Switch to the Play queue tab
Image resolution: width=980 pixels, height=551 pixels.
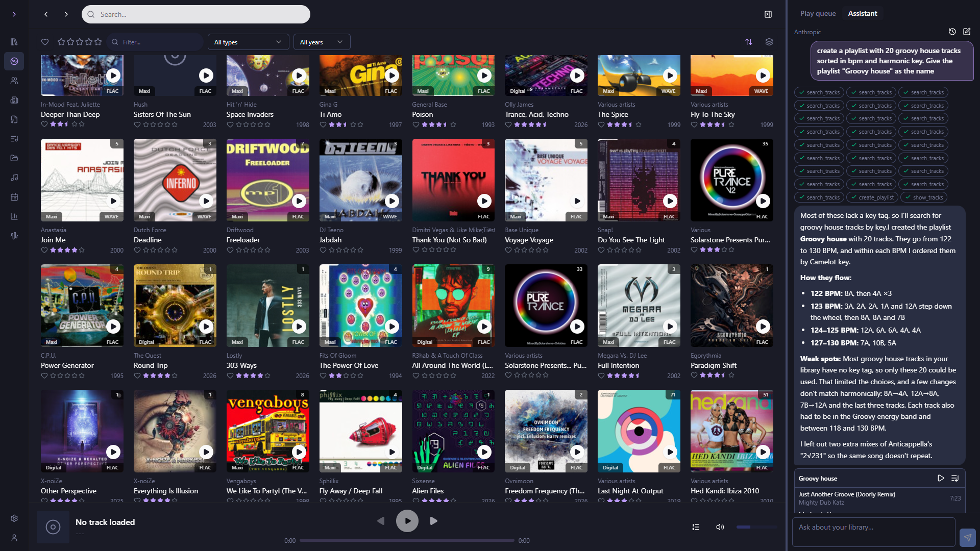pos(818,13)
